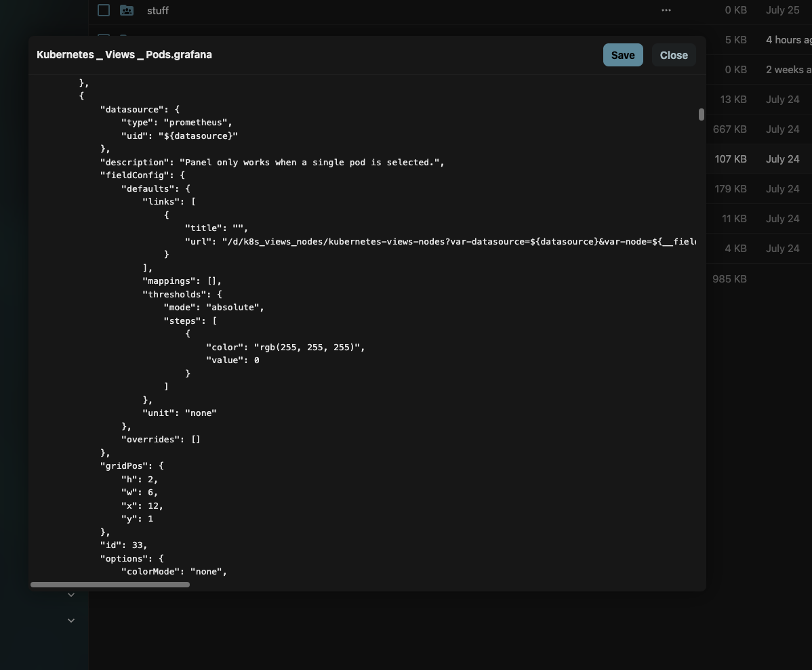812x670 pixels.
Task: Click the "defaults": { line
Action: coord(156,189)
